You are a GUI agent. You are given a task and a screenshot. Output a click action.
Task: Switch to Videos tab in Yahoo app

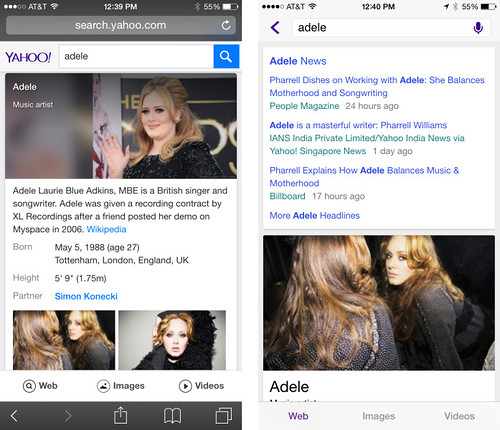(x=459, y=416)
